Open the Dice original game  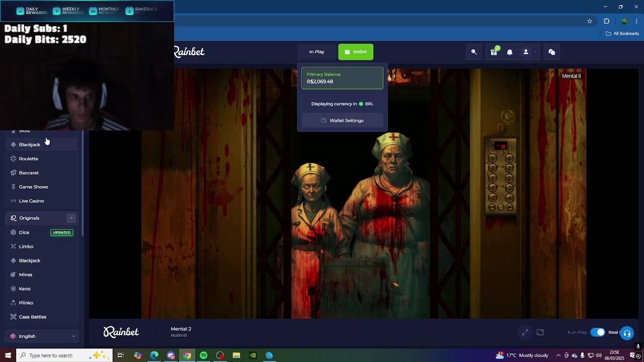coord(42,233)
